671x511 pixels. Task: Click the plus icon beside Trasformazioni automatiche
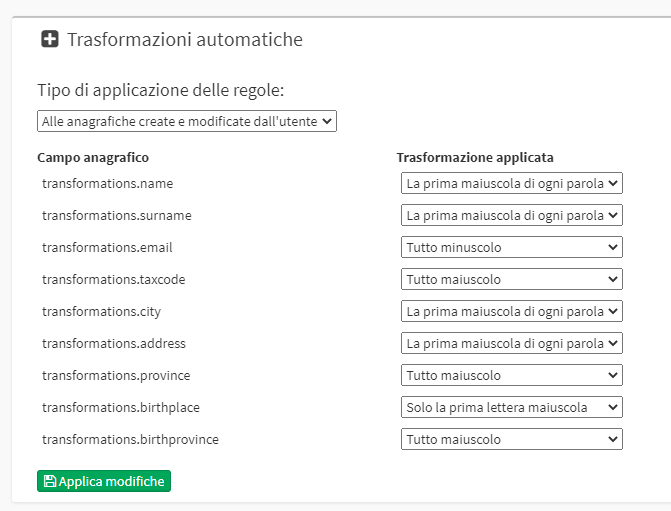(50, 39)
